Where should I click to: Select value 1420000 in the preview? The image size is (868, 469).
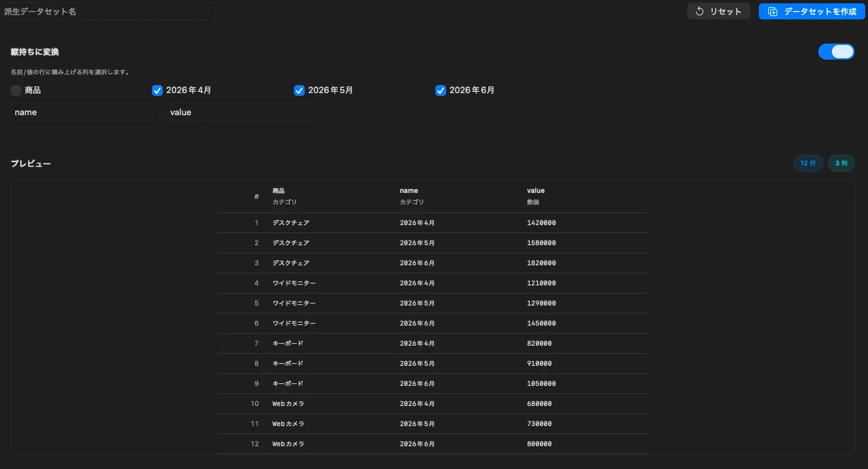[x=541, y=223]
